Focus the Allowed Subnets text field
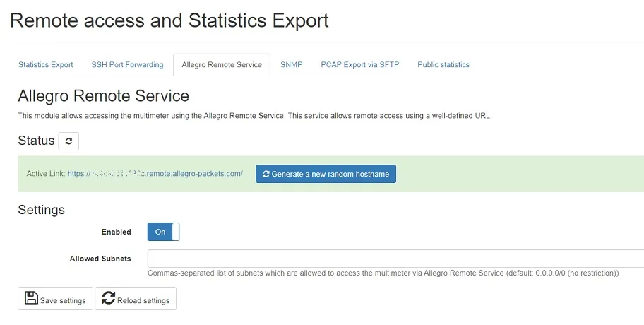The width and height of the screenshot is (644, 325). point(395,259)
